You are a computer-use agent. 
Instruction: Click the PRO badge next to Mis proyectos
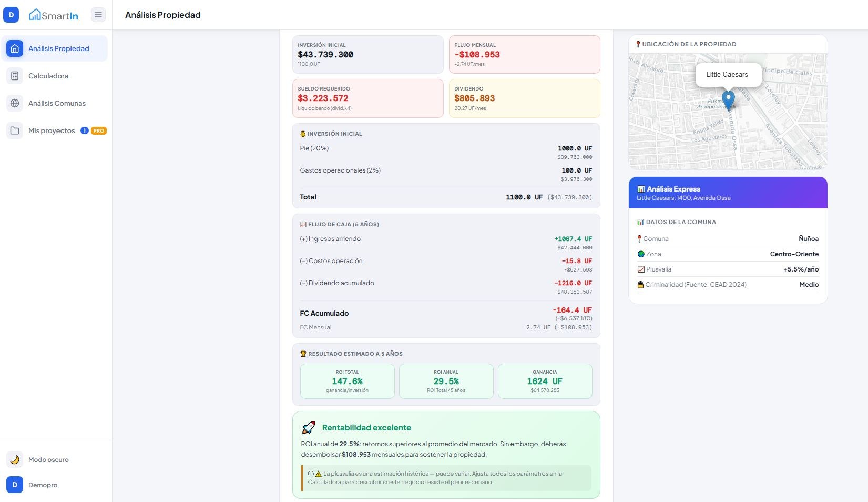point(99,130)
